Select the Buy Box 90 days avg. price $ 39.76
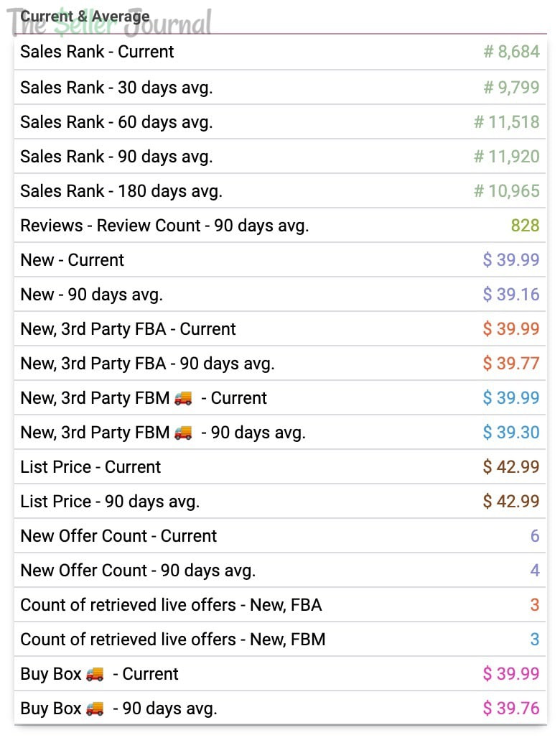This screenshot has height=743, width=560. click(x=510, y=709)
